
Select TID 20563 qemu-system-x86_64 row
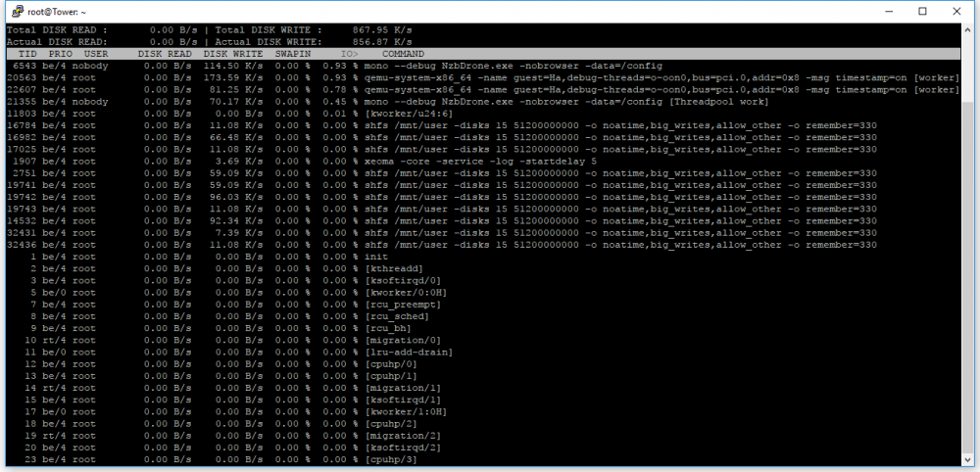pyautogui.click(x=483, y=77)
